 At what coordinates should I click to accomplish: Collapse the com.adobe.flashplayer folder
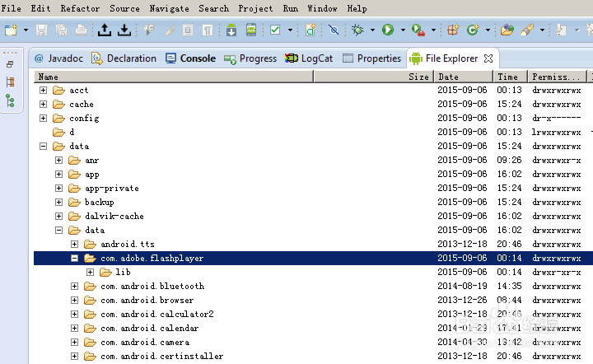coord(74,258)
